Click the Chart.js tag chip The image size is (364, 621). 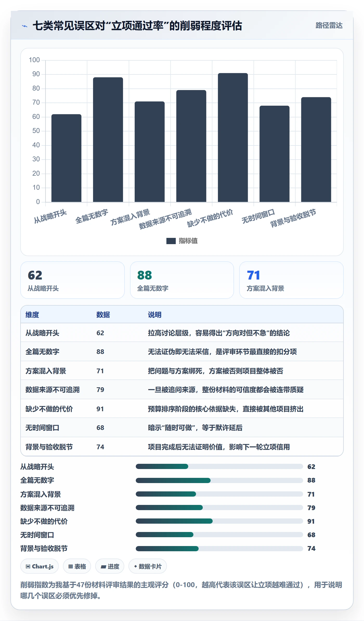(x=40, y=566)
